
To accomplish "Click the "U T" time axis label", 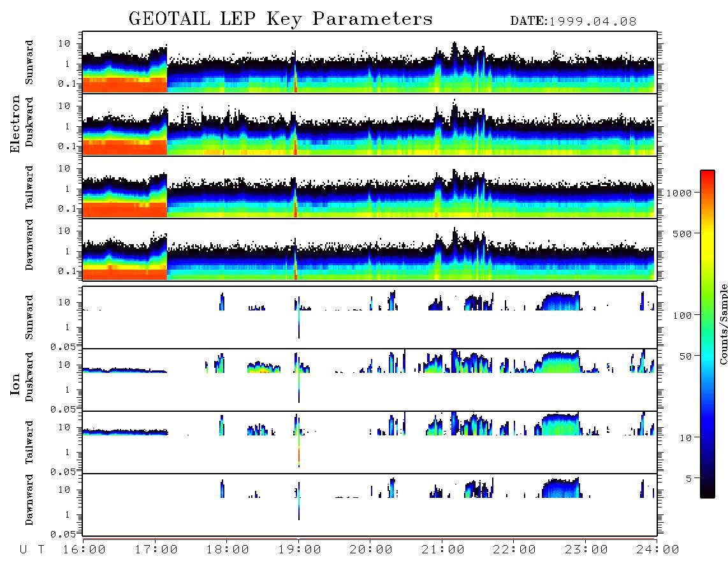I will 33,550.
